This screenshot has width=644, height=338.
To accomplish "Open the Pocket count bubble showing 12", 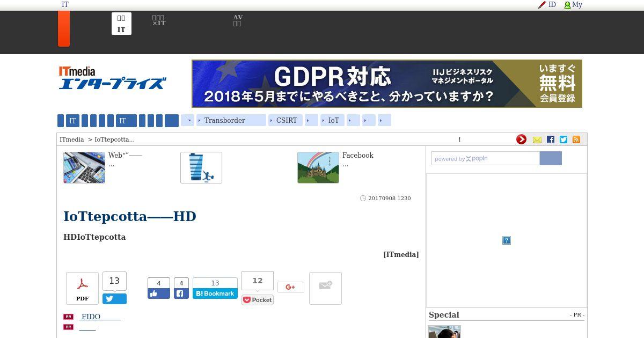I will [258, 281].
